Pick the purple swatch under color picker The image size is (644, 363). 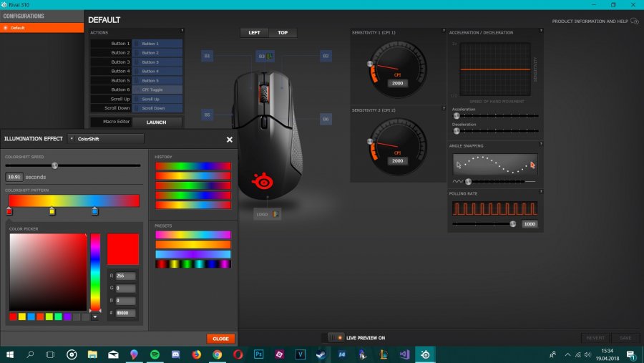[x=67, y=316]
